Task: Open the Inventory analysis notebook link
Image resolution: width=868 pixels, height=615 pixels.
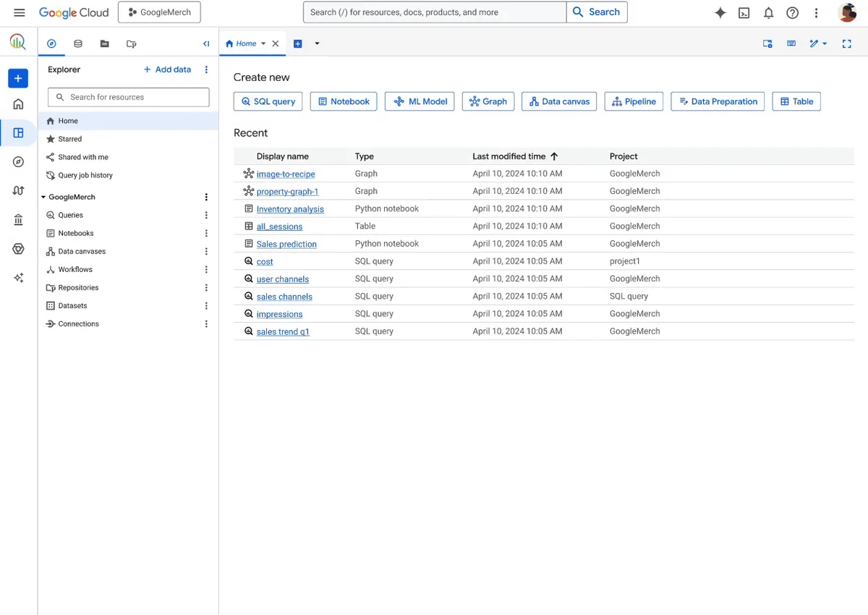Action: pyautogui.click(x=290, y=209)
